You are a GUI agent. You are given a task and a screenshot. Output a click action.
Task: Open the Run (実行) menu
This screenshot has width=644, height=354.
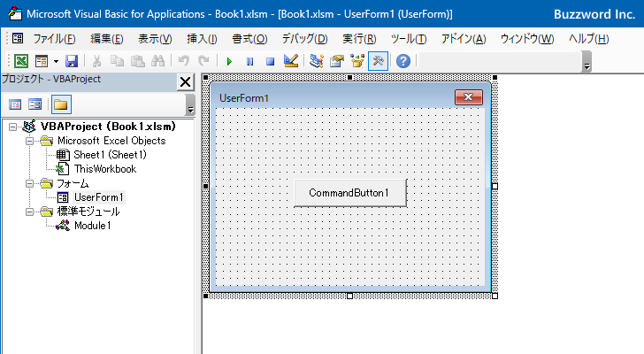click(359, 39)
